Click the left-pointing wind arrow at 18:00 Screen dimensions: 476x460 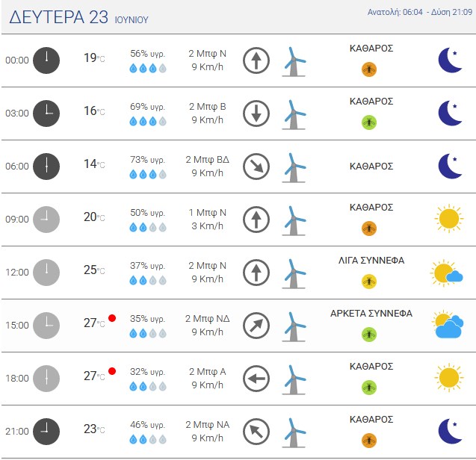(x=256, y=379)
